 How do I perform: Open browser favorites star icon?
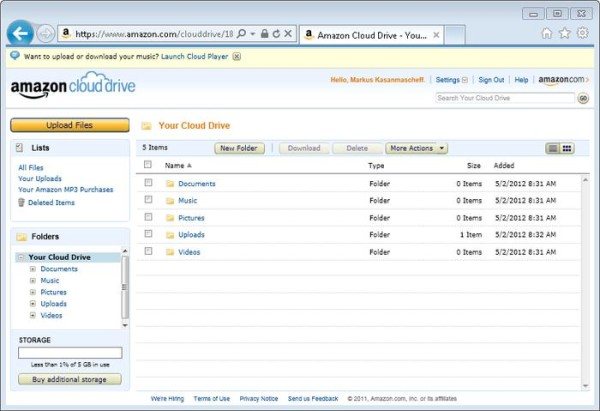tap(565, 33)
